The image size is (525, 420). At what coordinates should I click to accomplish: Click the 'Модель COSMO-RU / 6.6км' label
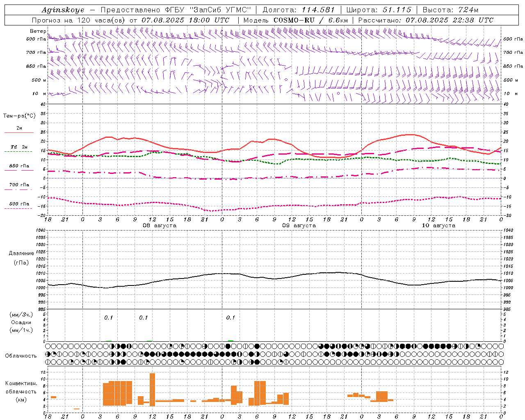[x=296, y=20]
